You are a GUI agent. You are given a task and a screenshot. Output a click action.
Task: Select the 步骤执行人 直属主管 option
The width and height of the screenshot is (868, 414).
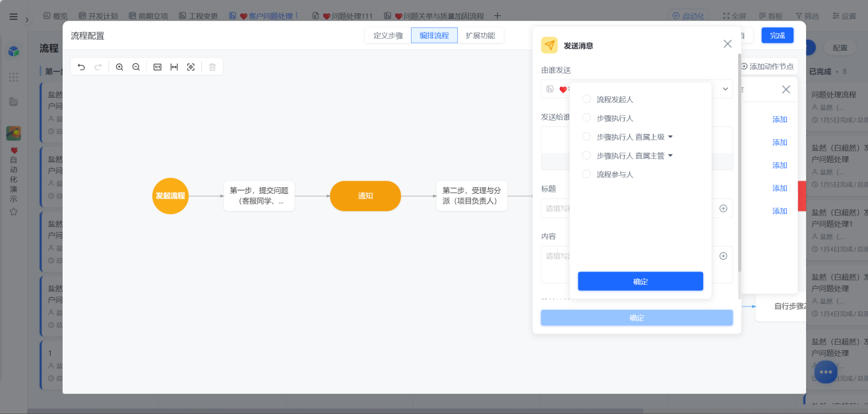[x=623, y=156]
